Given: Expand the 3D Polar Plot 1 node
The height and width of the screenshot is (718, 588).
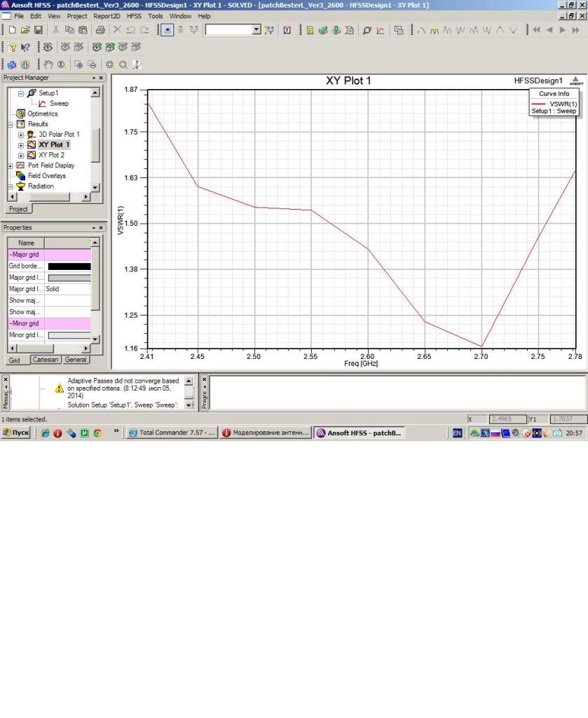Looking at the screenshot, I should (x=21, y=135).
